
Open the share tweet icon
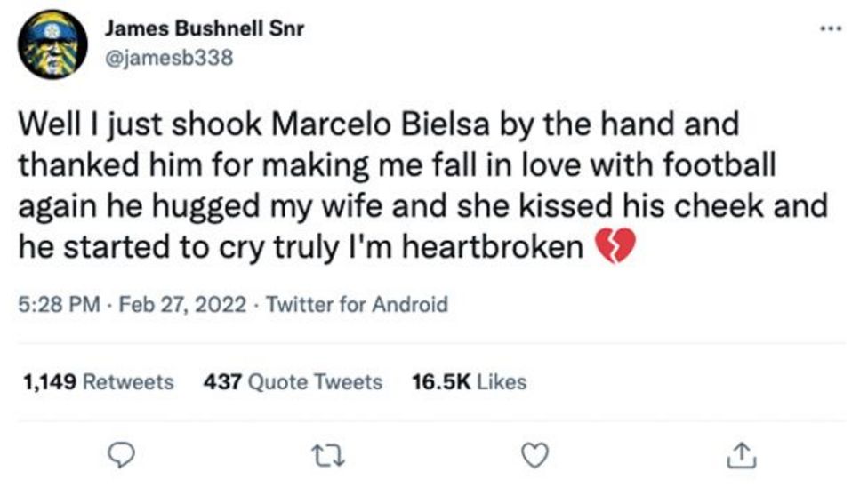[x=739, y=456]
